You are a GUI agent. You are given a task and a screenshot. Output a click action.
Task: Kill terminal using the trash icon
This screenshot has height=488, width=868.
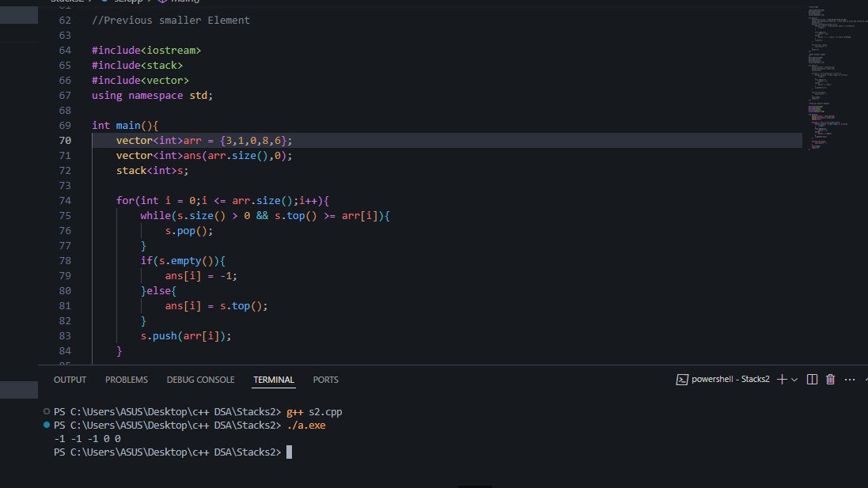point(830,379)
